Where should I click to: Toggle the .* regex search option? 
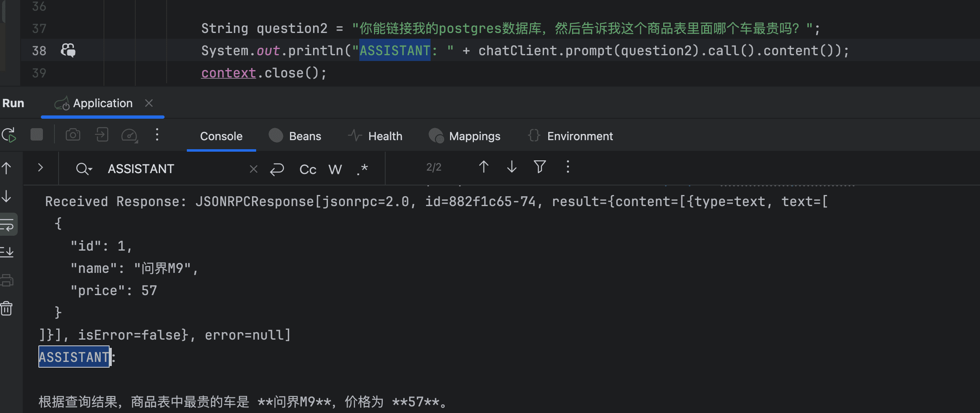point(361,169)
